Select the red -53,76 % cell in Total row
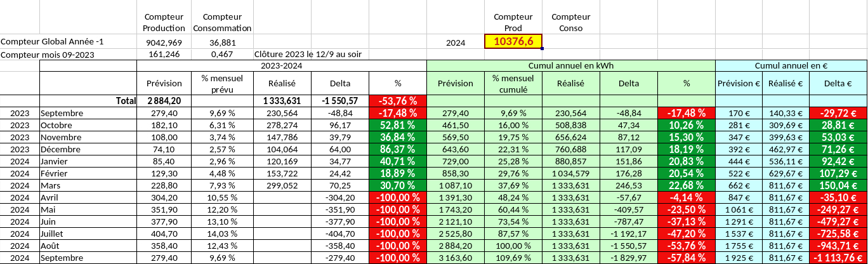Screen dimensions: 868x264 point(397,100)
